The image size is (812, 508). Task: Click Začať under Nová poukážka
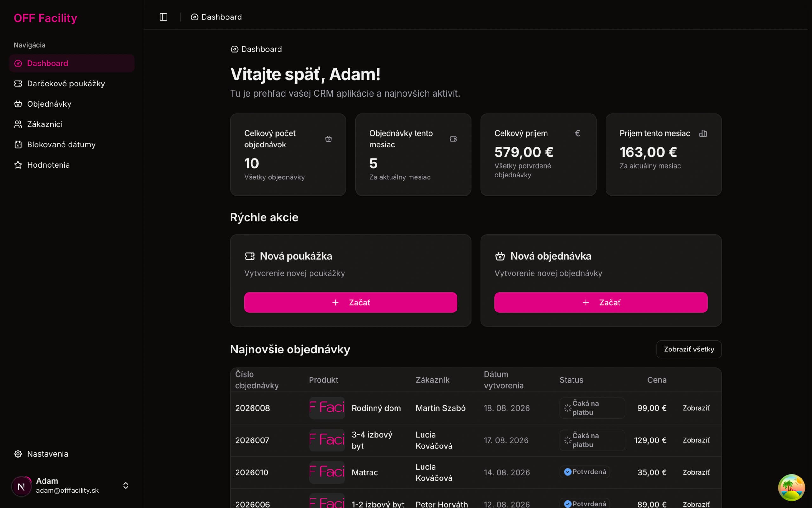[x=350, y=302]
